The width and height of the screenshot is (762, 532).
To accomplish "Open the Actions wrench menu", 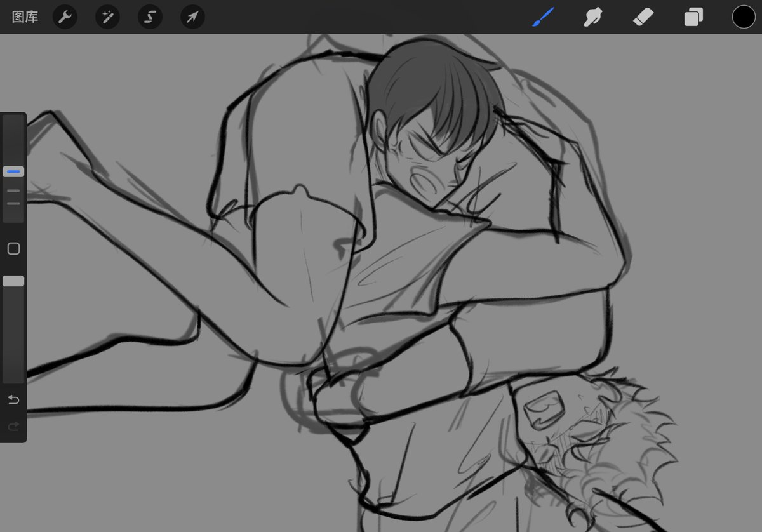I will (65, 17).
